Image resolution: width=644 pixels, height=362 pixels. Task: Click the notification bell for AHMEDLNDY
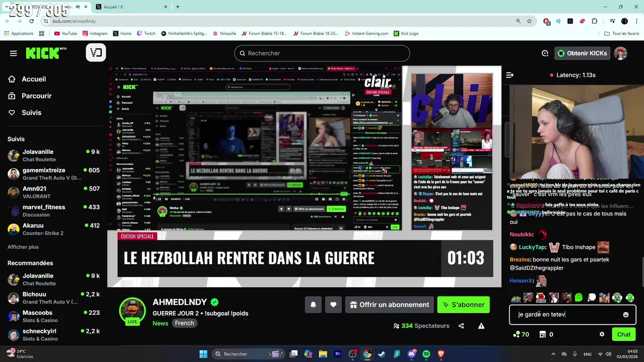[313, 305]
